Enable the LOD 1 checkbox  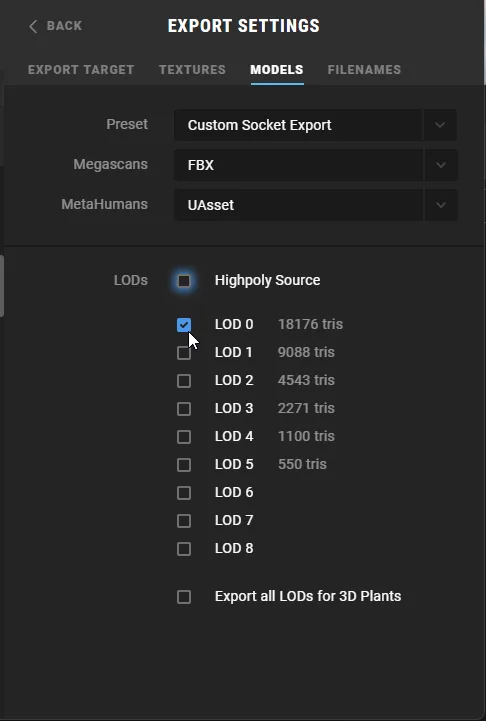click(184, 353)
